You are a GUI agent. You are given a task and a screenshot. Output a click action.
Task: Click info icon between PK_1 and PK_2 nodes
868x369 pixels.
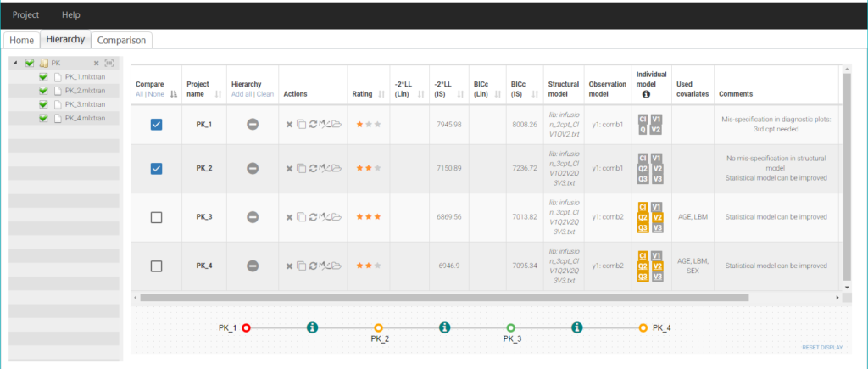pos(312,327)
